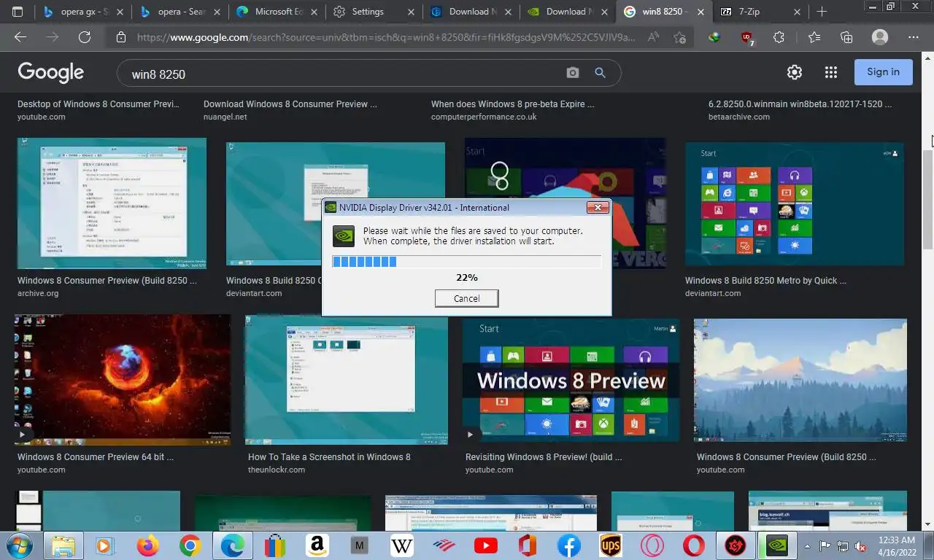Viewport: 934px width, 560px height.
Task: Switch to the 7-Zip tab
Action: click(x=760, y=12)
